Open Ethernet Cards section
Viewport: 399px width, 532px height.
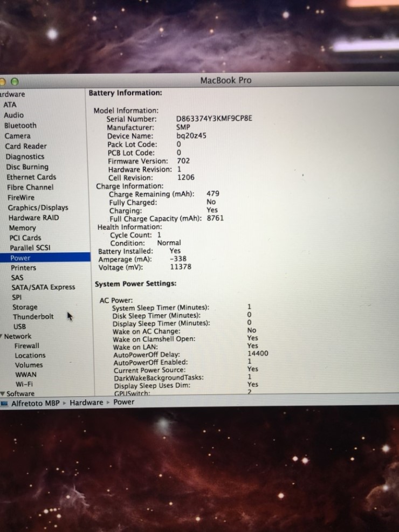[31, 177]
